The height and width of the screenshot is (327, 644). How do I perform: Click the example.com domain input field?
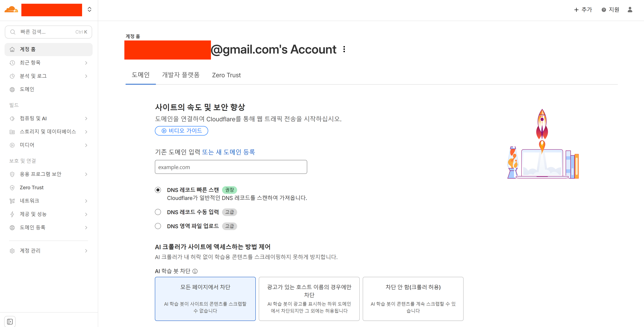pos(231,167)
